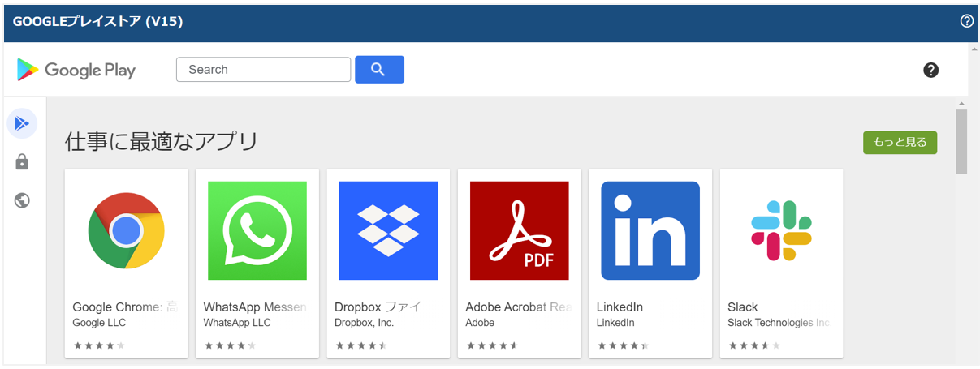This screenshot has height=369, width=980.
Task: Open the Slack app icon
Action: (781, 231)
